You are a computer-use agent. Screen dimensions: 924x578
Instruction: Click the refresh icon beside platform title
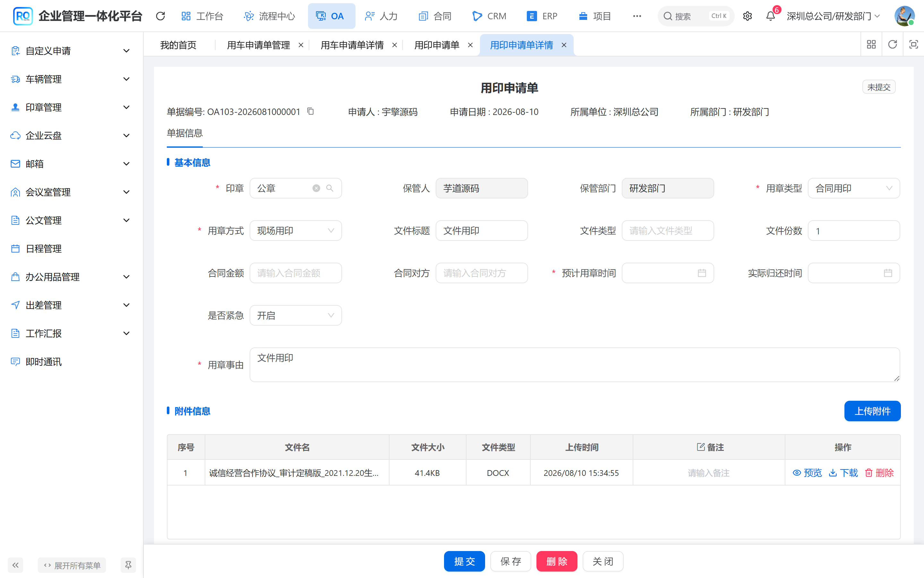(160, 16)
